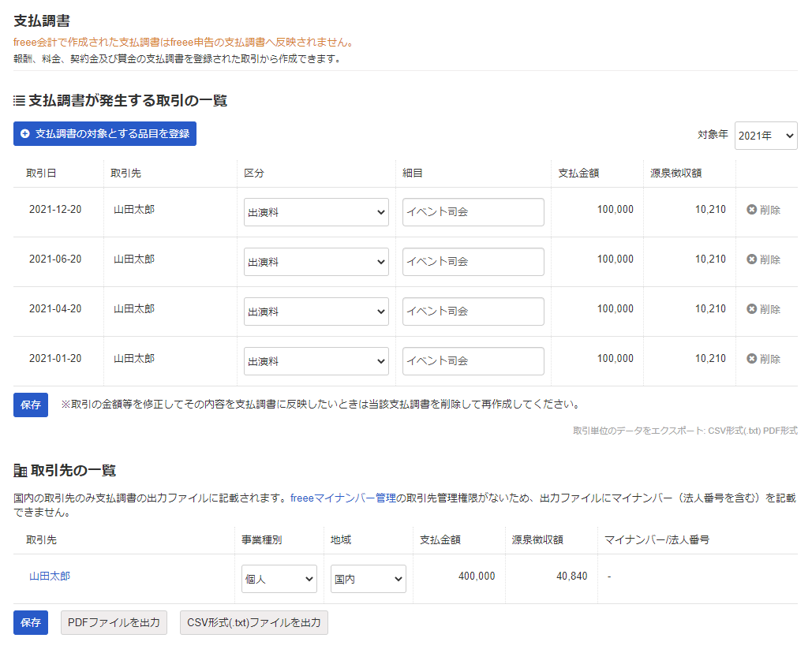Click 保存 button below the transaction list
Viewport: 812px width, 653px height.
point(31,405)
